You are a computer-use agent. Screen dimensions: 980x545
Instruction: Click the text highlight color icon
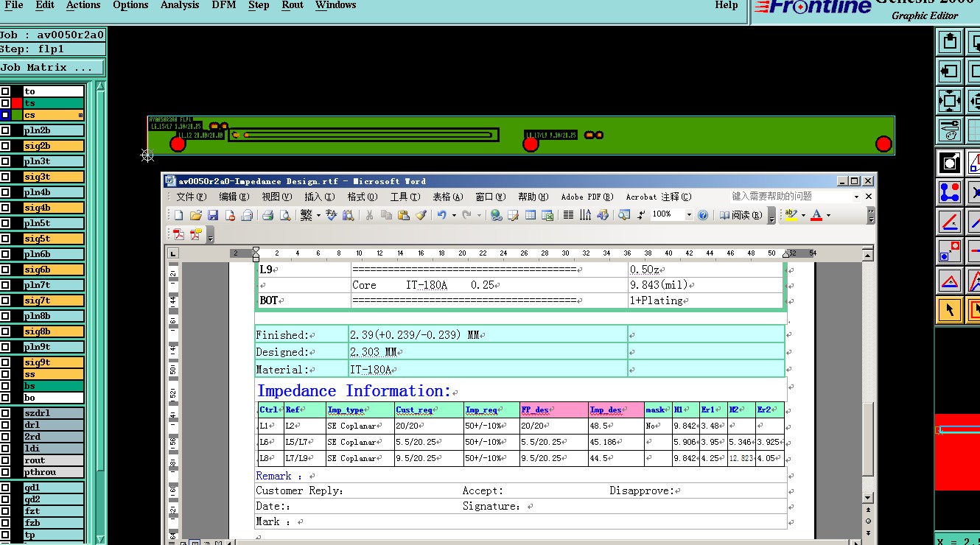tap(790, 215)
